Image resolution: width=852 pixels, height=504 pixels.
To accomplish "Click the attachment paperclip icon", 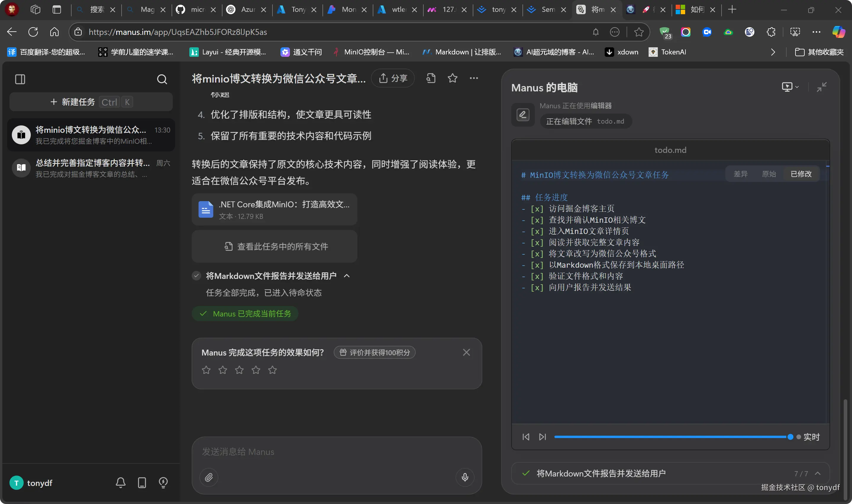I will [209, 477].
